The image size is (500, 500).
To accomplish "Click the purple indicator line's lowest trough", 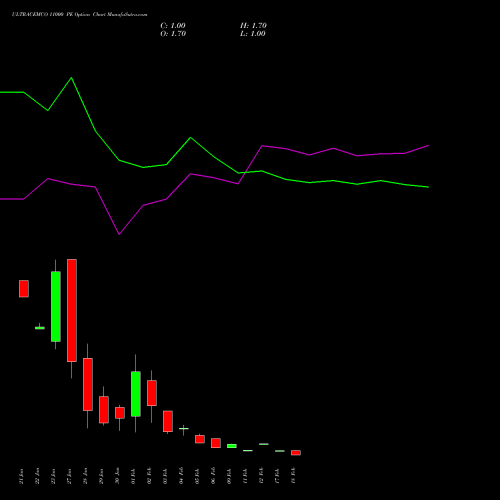I will 119,234.
